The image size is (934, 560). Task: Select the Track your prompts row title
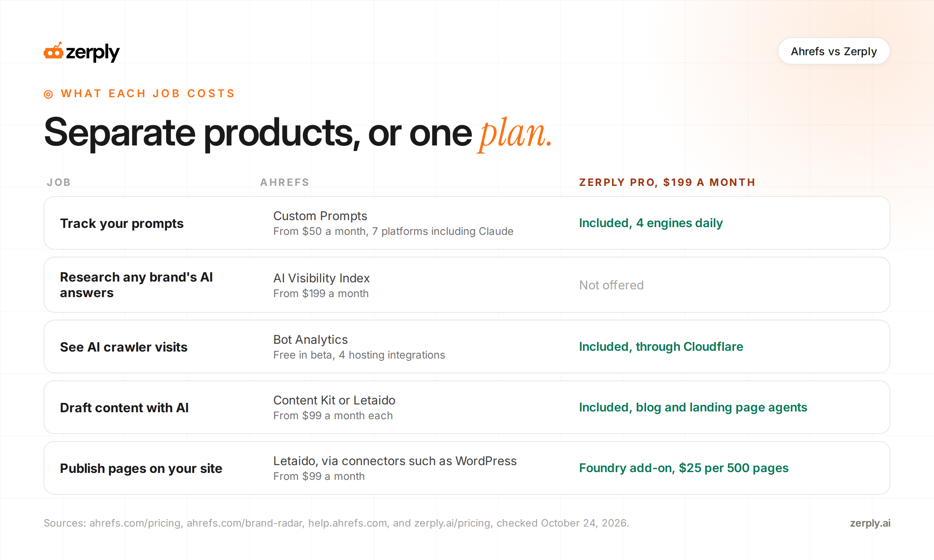tap(122, 224)
